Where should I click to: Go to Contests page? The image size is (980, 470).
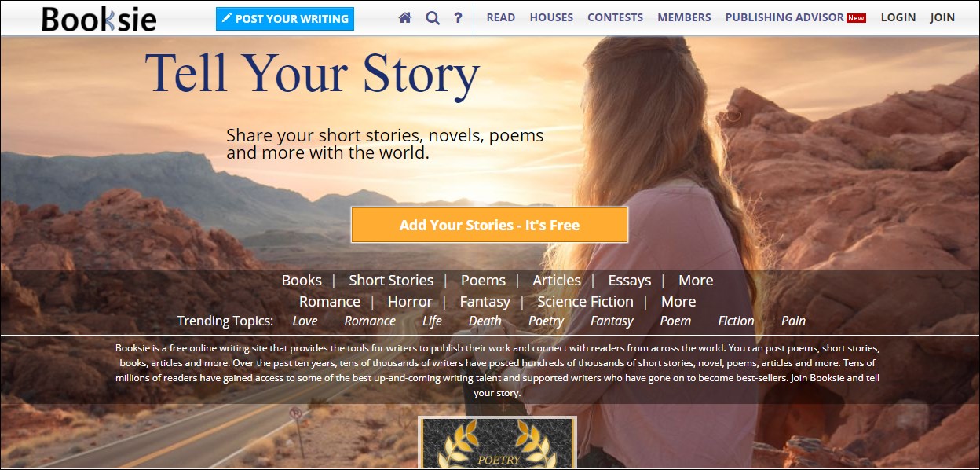coord(615,17)
